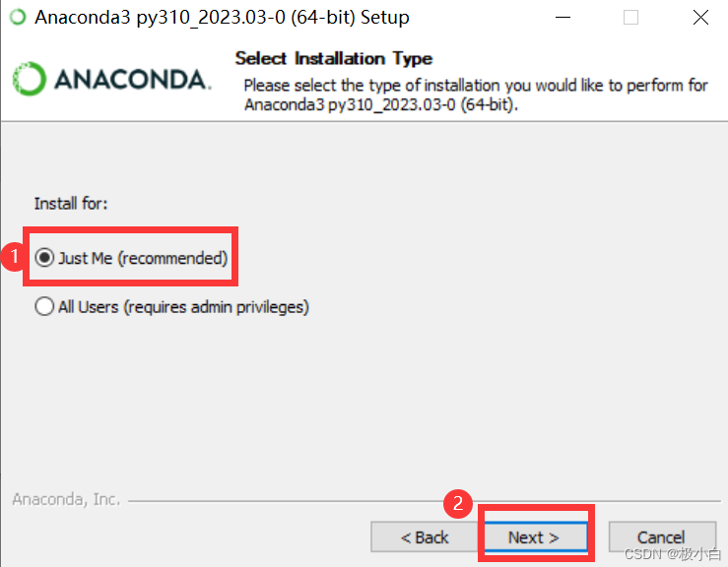Click the 'Just Me (recommended)' label text
The width and height of the screenshot is (728, 567).
click(x=143, y=258)
